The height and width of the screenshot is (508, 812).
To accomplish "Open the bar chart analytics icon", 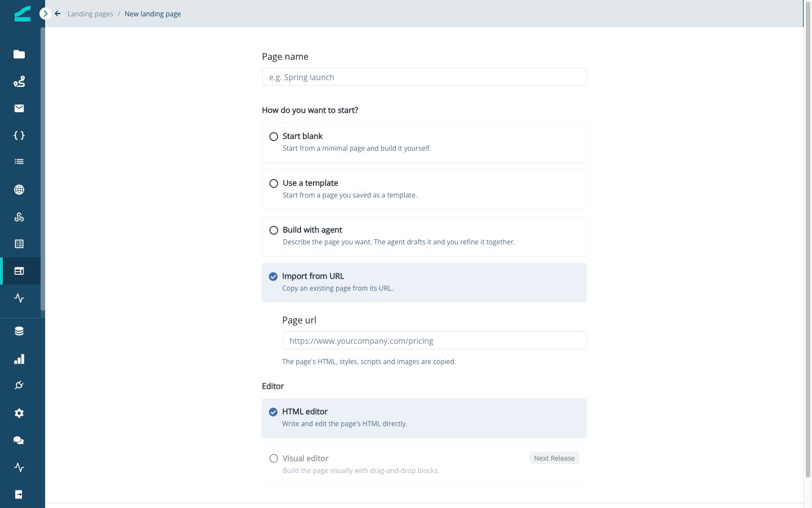I will tap(19, 359).
